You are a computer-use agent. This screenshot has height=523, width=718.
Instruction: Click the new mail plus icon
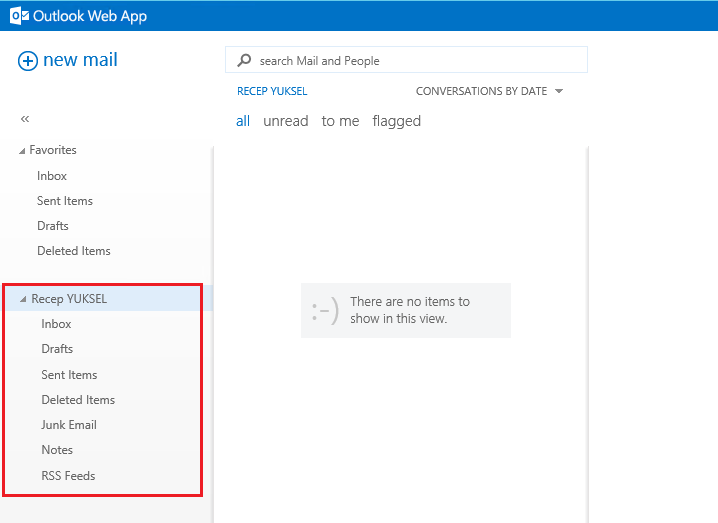tap(27, 61)
